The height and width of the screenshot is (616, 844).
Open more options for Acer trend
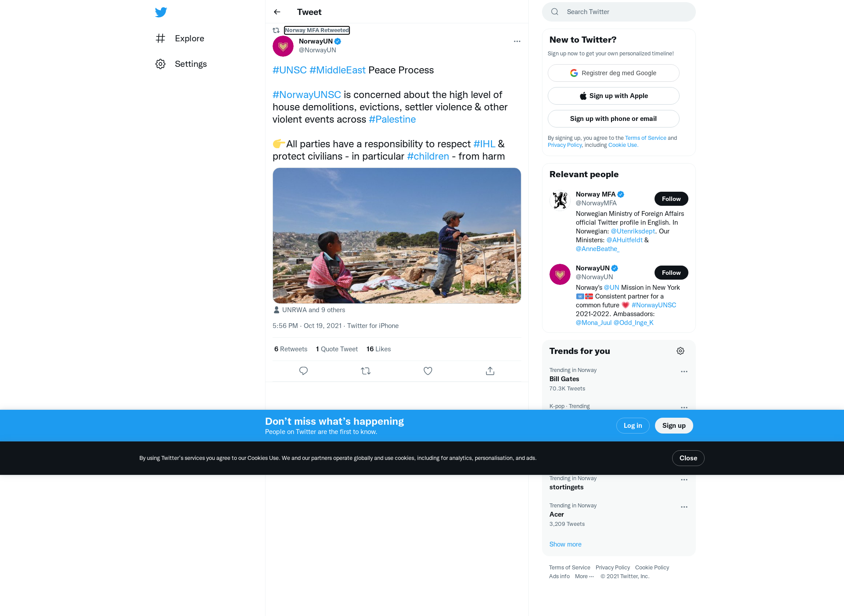pos(684,507)
